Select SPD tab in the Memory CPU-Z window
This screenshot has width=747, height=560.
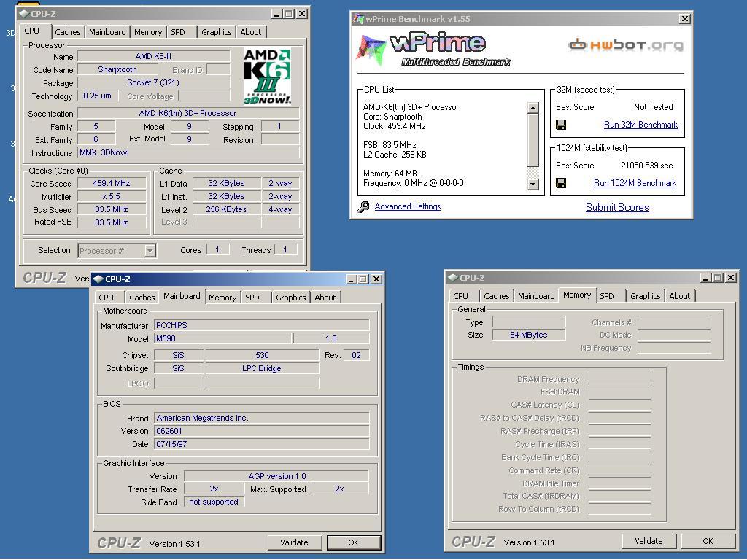coord(607,296)
